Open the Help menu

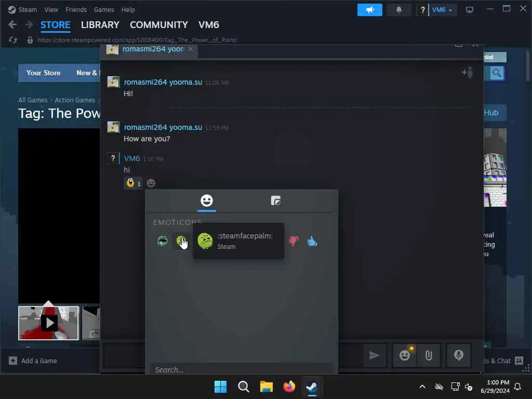[x=128, y=9]
